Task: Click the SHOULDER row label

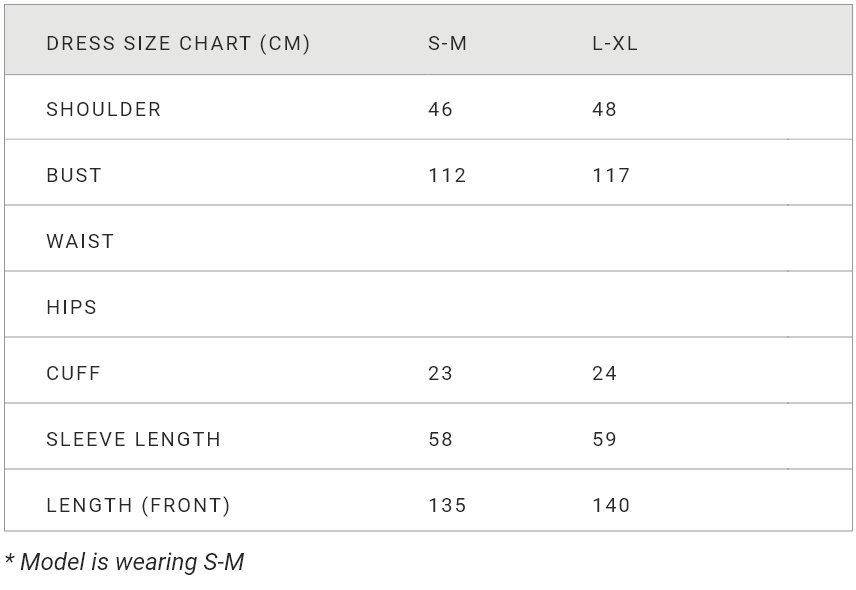Action: (104, 109)
